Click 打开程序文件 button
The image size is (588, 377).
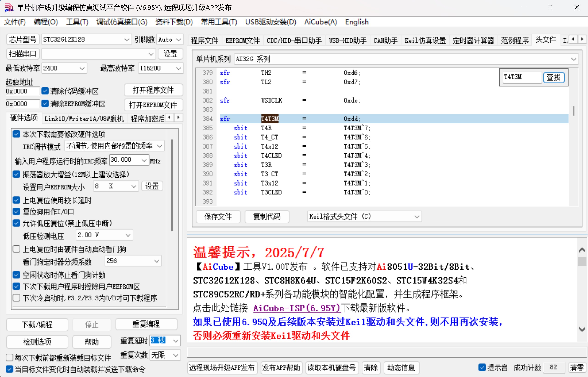[x=153, y=90]
